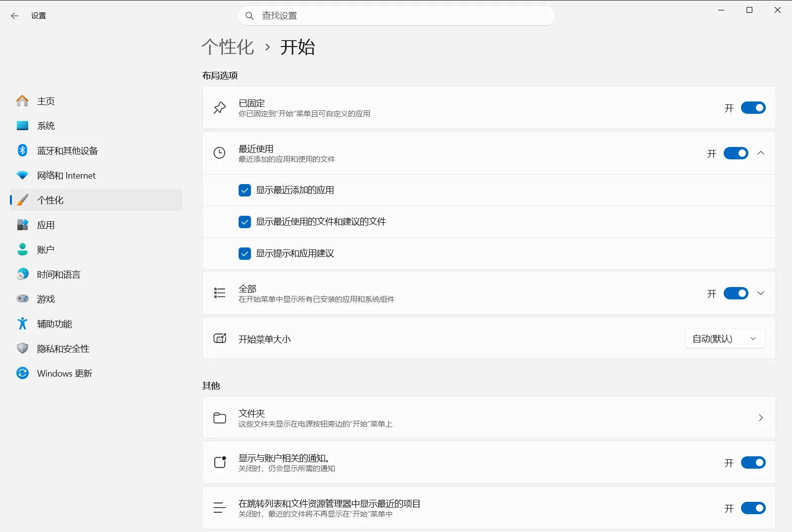The width and height of the screenshot is (792, 532).
Task: Select the 网络和 Internet Wi-Fi icon
Action: pyautogui.click(x=22, y=175)
